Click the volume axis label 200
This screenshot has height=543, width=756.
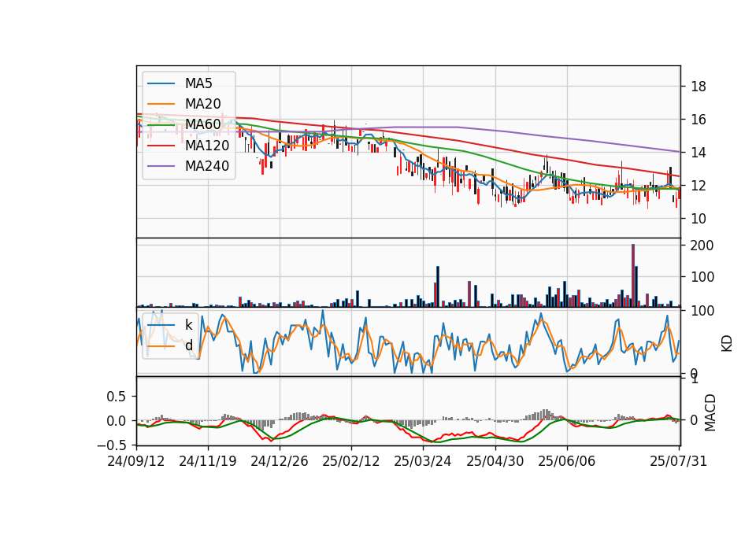pyautogui.click(x=702, y=246)
